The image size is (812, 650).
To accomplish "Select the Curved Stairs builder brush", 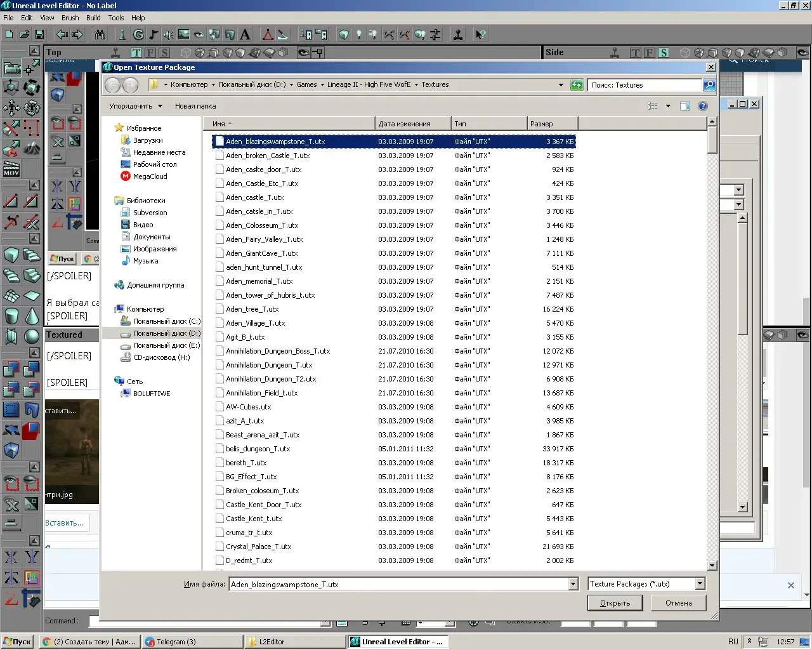I will [x=32, y=255].
